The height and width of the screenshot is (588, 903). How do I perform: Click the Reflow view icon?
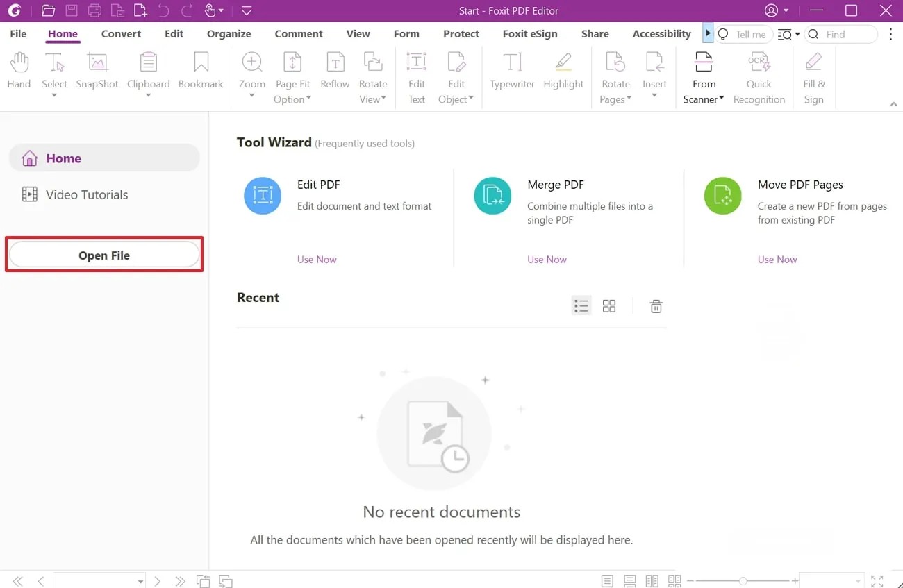[335, 71]
